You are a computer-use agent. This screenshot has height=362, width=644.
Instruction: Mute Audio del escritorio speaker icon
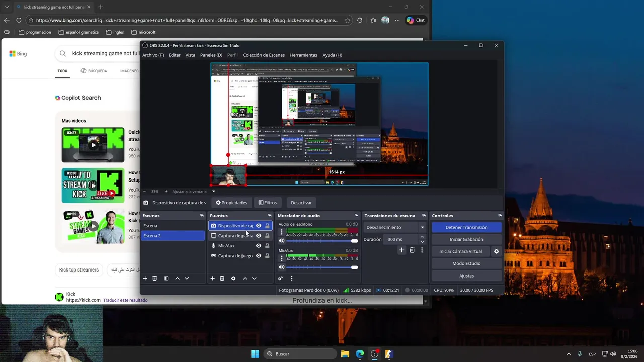(281, 241)
